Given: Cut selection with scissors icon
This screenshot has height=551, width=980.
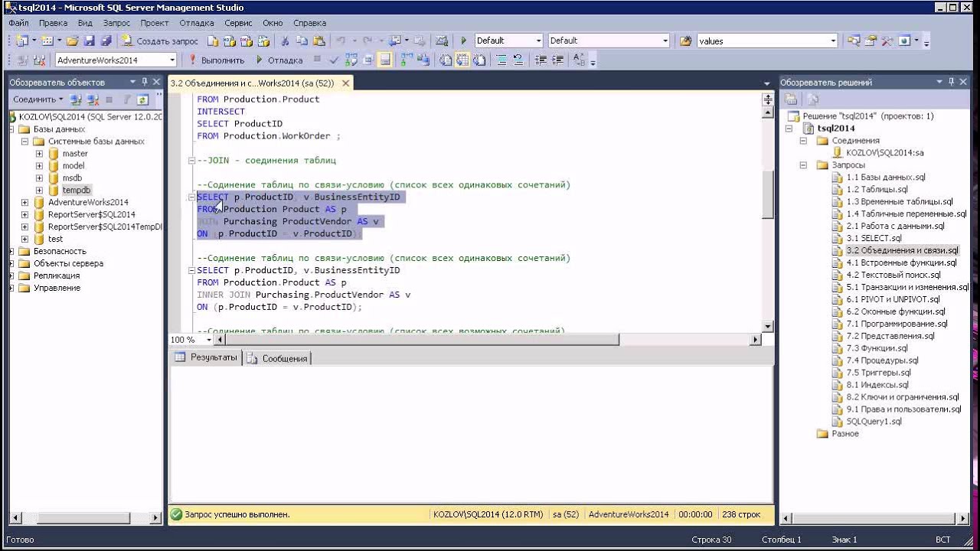Looking at the screenshot, I should pos(284,41).
